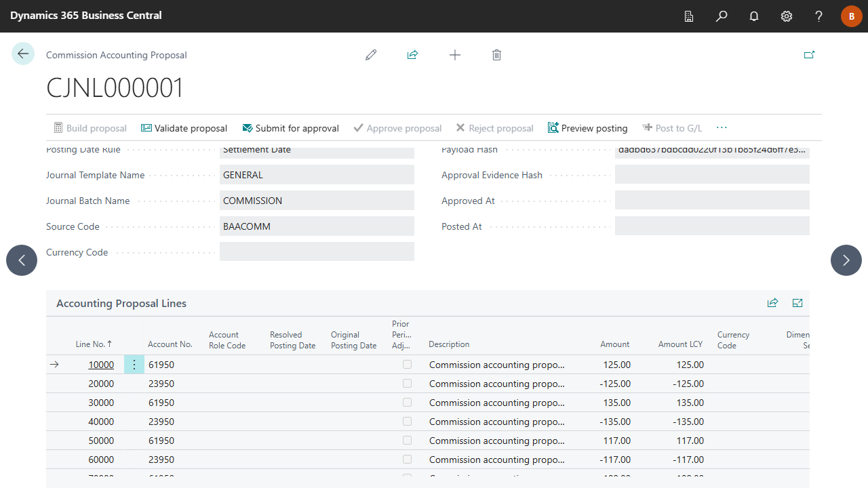Click Post to G/L button
The image size is (868, 488).
[x=672, y=128]
